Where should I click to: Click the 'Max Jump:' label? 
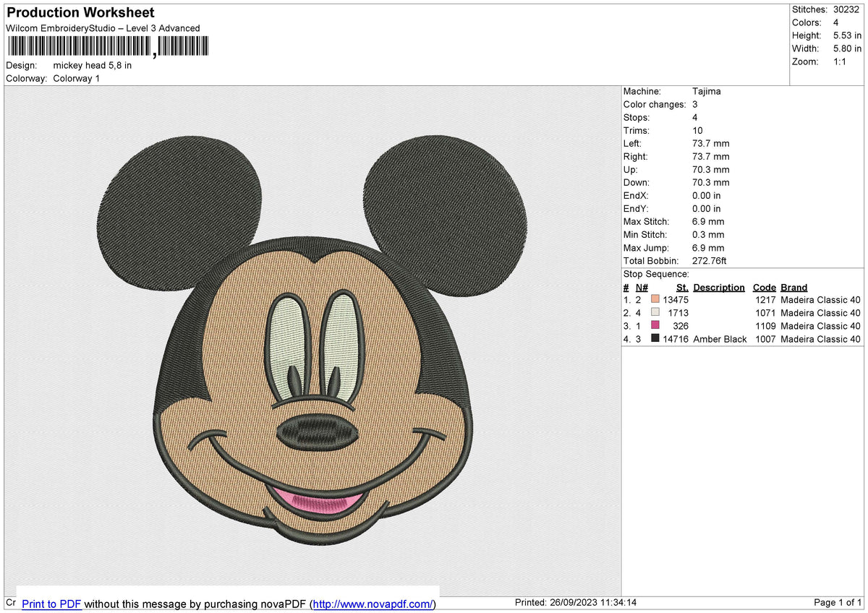pyautogui.click(x=645, y=247)
